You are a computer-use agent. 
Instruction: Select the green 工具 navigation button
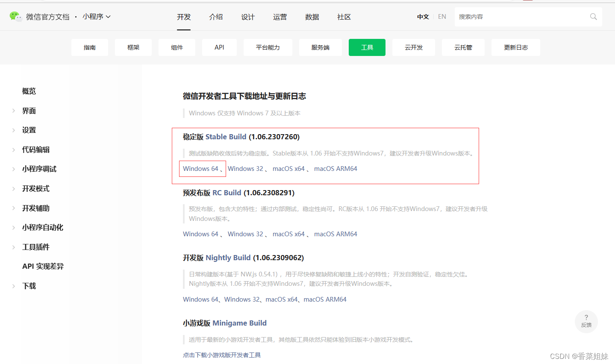367,47
